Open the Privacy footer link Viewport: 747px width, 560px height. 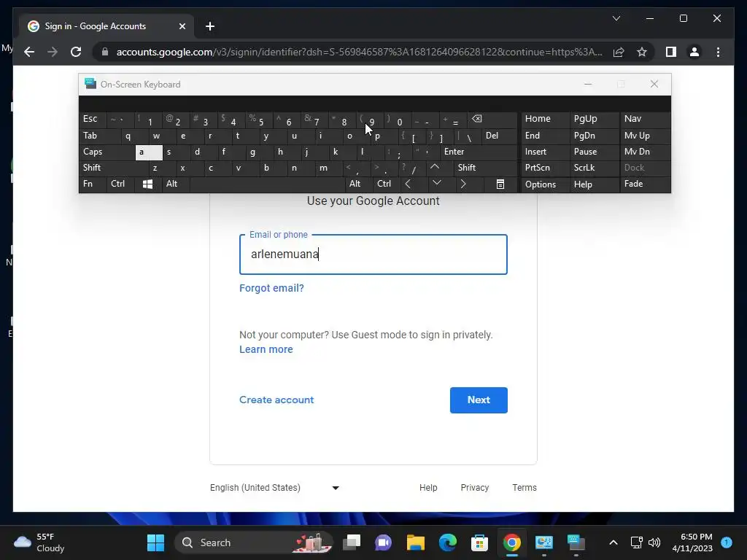474,488
